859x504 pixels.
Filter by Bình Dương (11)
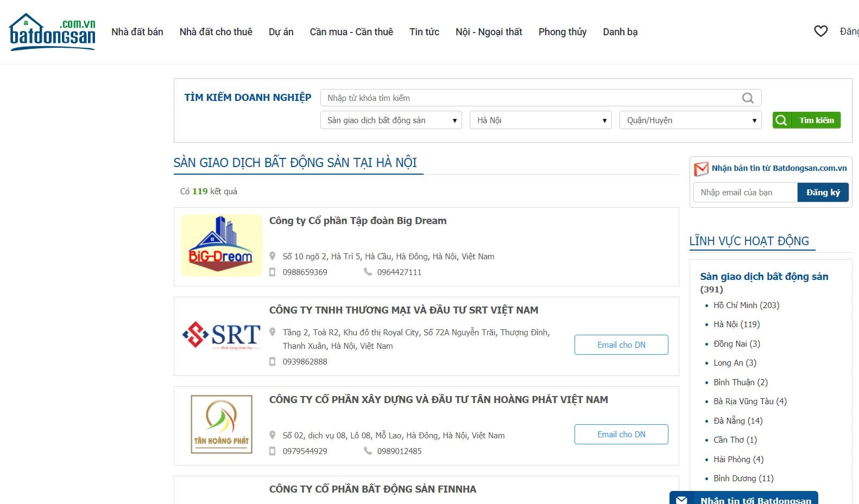coord(744,479)
